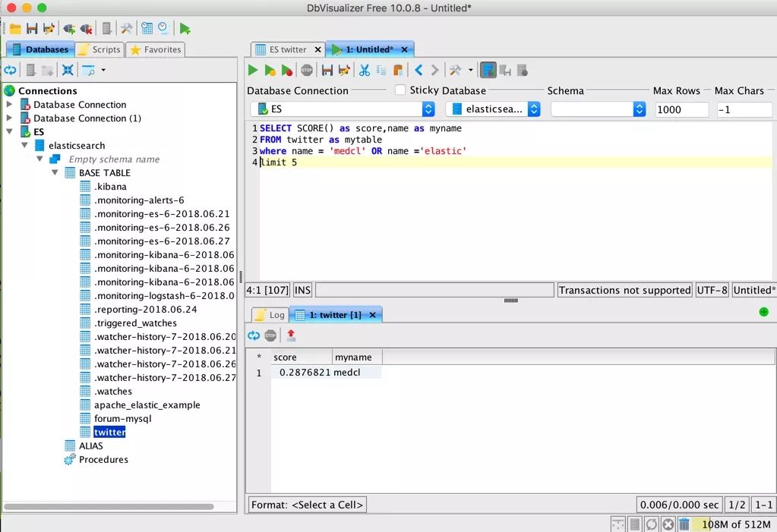Click the collapse-all icon in Databases panel

68,71
